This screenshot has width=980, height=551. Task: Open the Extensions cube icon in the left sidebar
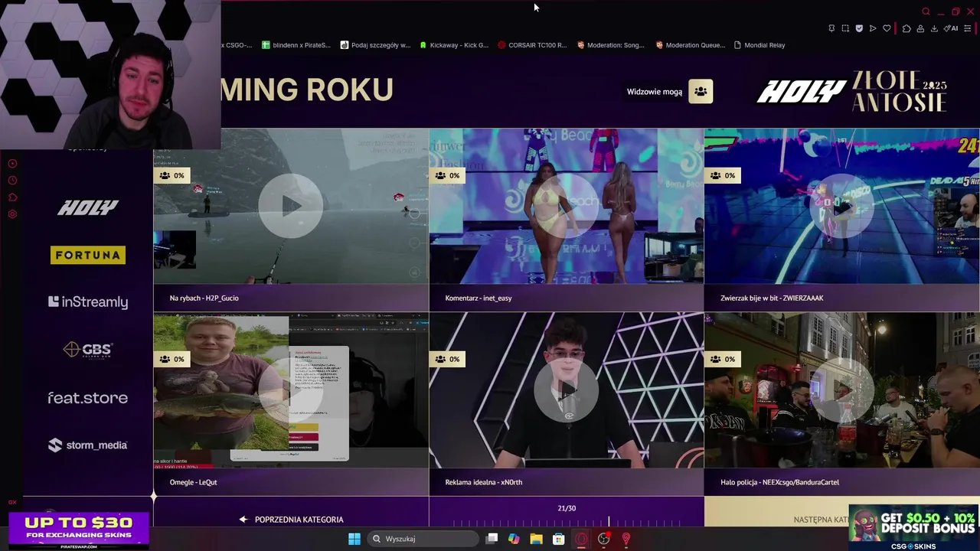click(x=12, y=197)
